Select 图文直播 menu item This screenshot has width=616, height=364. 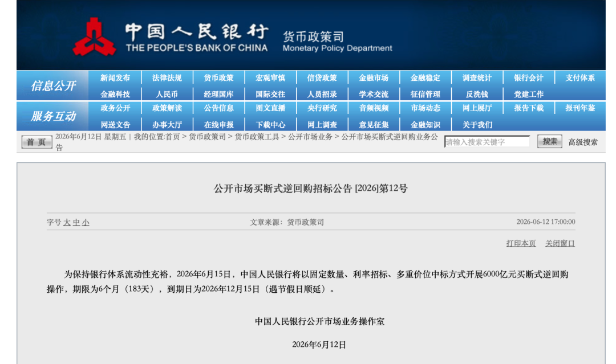coord(270,108)
